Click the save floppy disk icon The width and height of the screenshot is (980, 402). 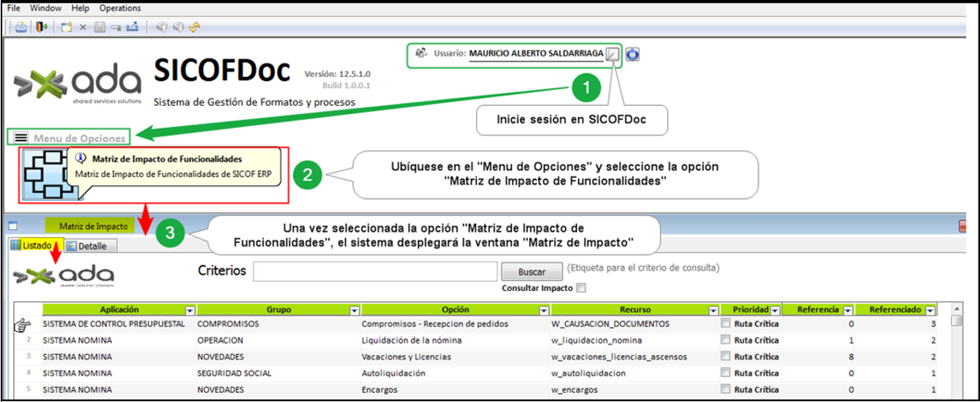(99, 27)
